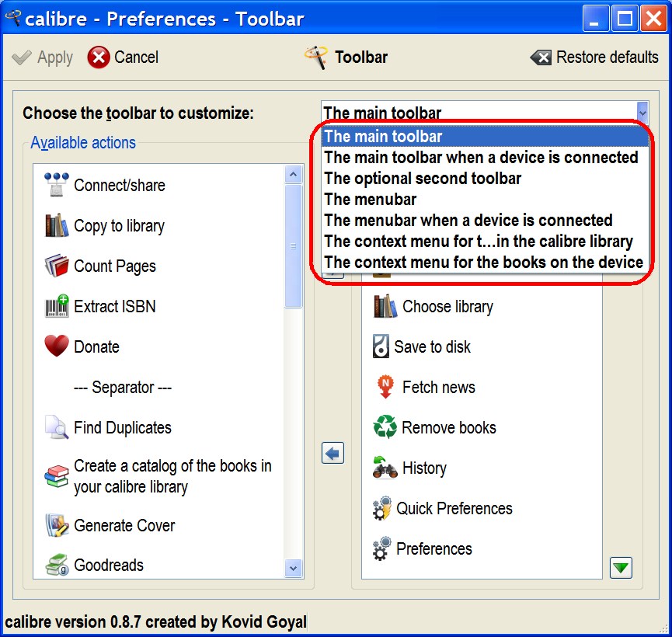Select the 'Save to disk' label
Screen dimensions: 672x637
click(x=433, y=346)
